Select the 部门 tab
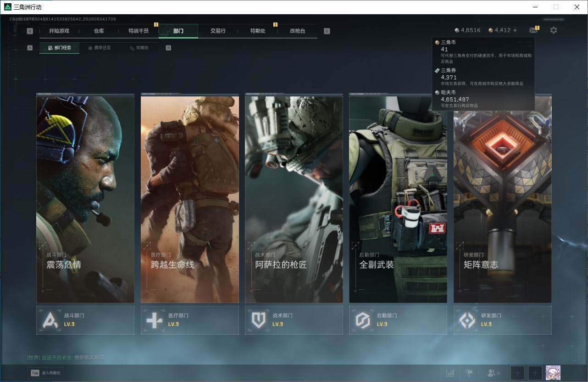The image size is (588, 382). [178, 31]
